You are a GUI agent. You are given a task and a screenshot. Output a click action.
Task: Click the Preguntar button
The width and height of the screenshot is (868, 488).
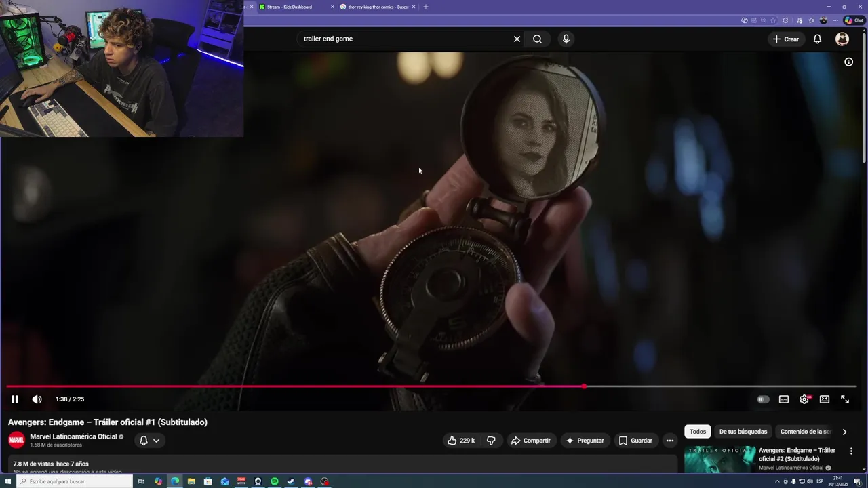tap(585, 441)
